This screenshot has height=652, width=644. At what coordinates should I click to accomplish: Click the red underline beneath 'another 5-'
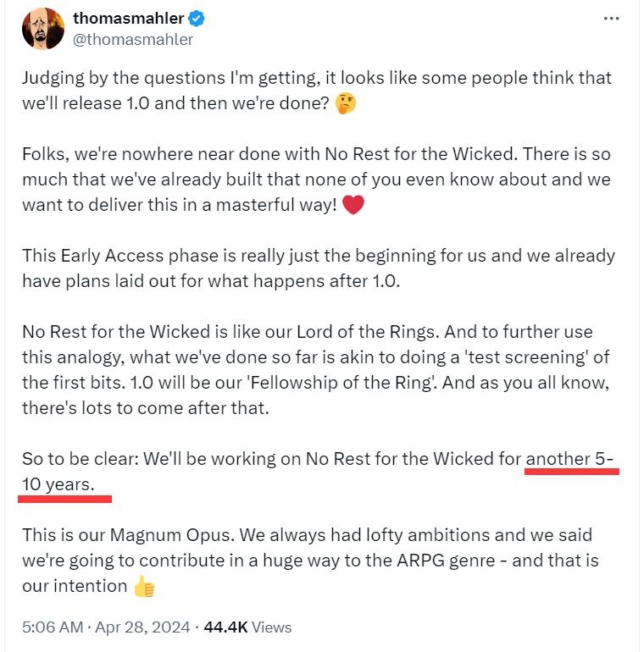[x=572, y=471]
